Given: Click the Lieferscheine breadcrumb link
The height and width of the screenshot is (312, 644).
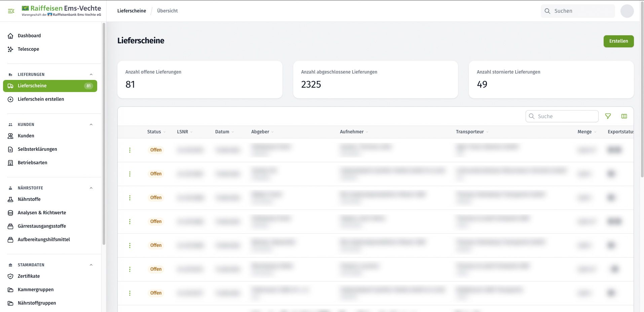Looking at the screenshot, I should [131, 11].
